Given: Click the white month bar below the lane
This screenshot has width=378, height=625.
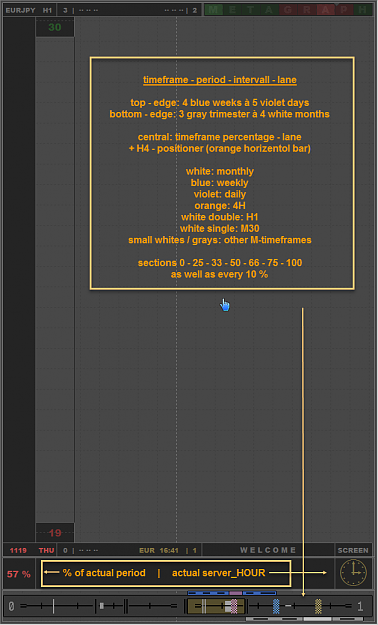Looking at the screenshot, I should pos(317,619).
